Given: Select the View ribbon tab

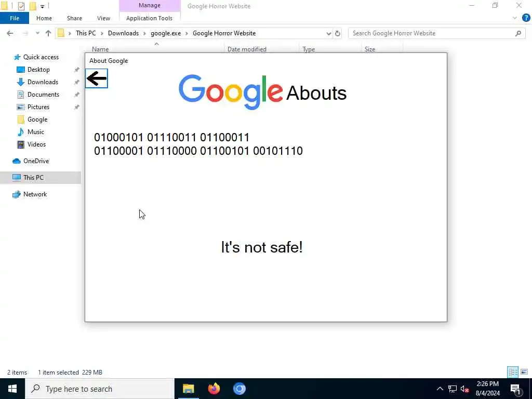Looking at the screenshot, I should [103, 18].
